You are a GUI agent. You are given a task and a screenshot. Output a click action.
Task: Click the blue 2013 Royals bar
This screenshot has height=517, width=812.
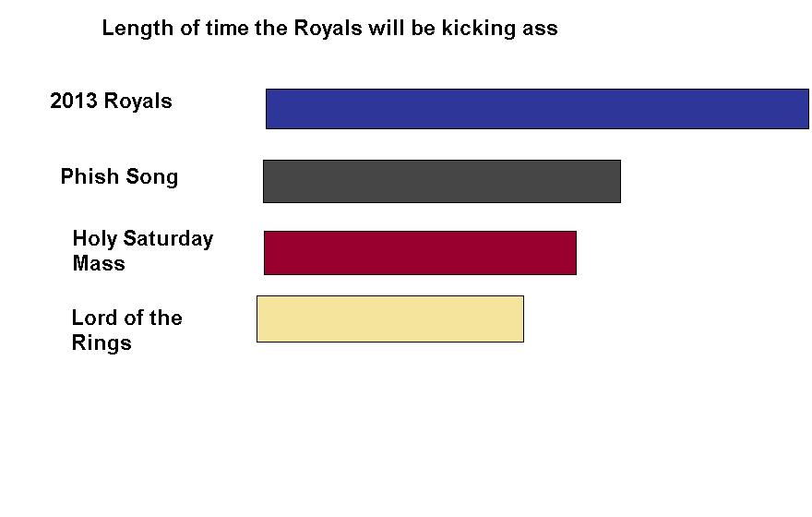click(x=537, y=109)
